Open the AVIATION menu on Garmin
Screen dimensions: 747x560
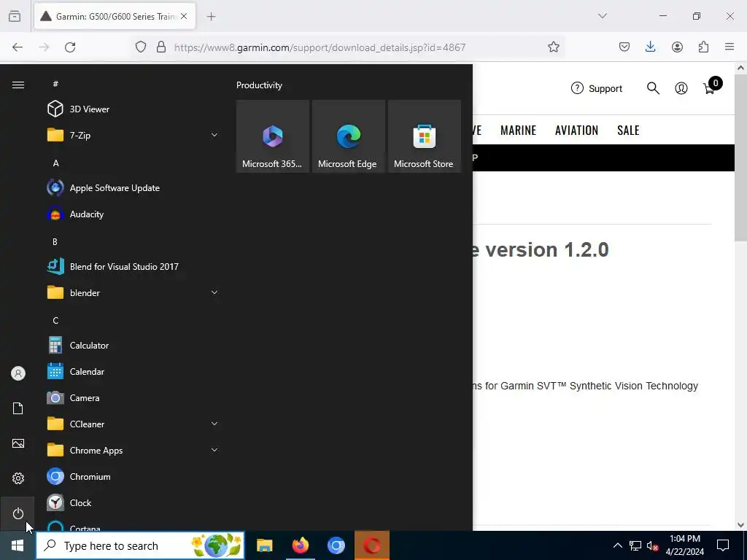576,130
